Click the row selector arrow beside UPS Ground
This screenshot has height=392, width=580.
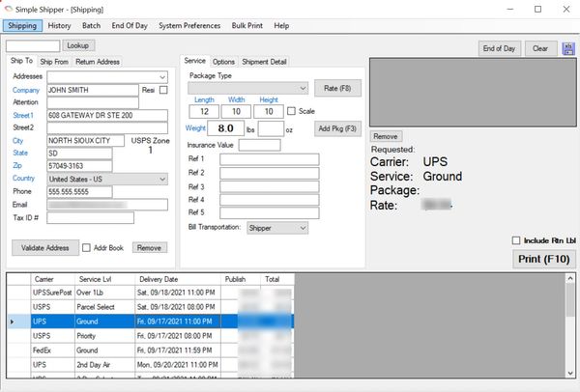point(12,320)
